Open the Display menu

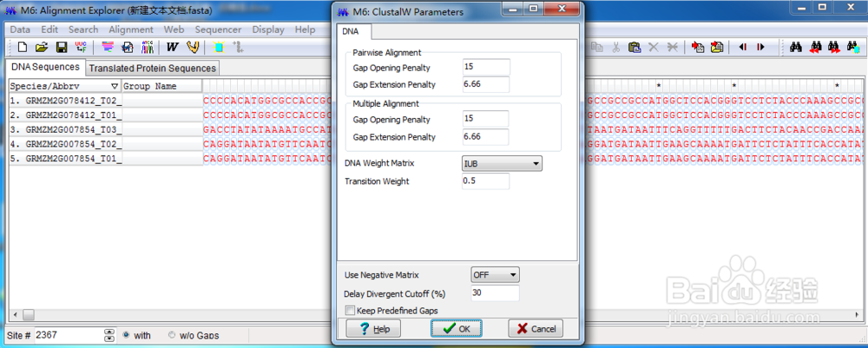coord(268,30)
